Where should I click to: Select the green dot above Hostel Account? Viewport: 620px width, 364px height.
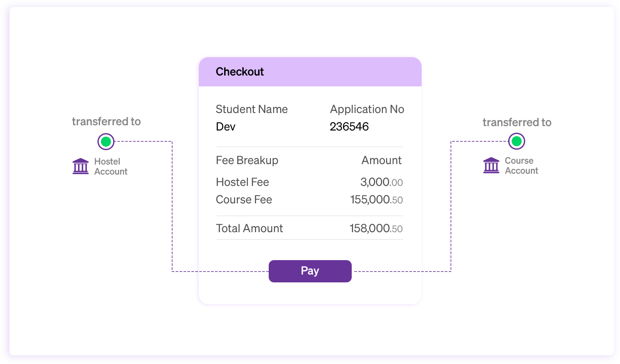pos(106,141)
